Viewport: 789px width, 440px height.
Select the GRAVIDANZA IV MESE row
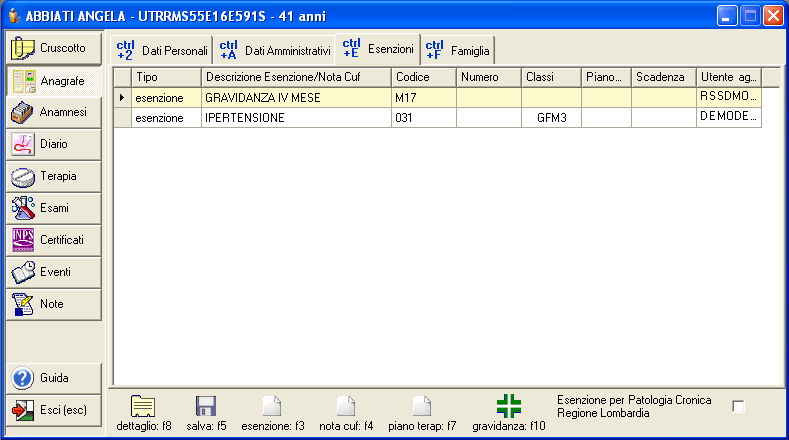pos(295,98)
